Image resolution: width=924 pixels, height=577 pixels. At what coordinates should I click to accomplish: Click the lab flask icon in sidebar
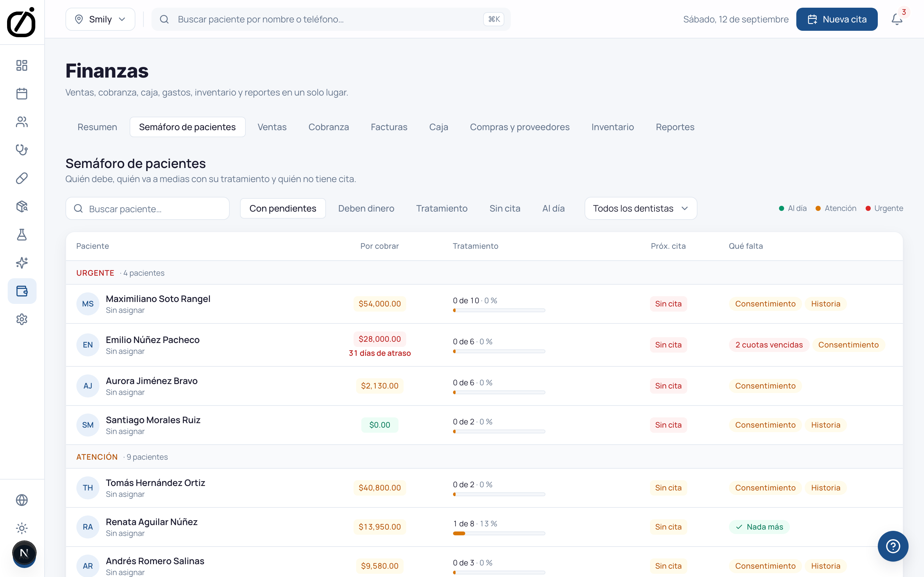point(22,235)
